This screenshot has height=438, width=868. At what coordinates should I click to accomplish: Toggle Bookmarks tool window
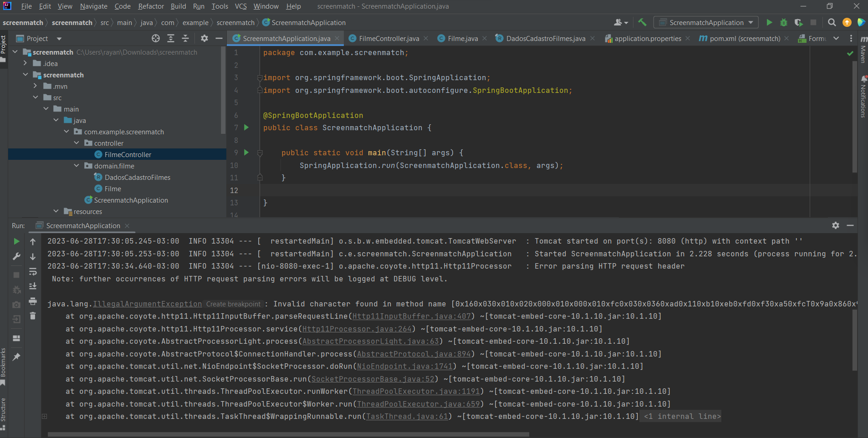[4, 367]
